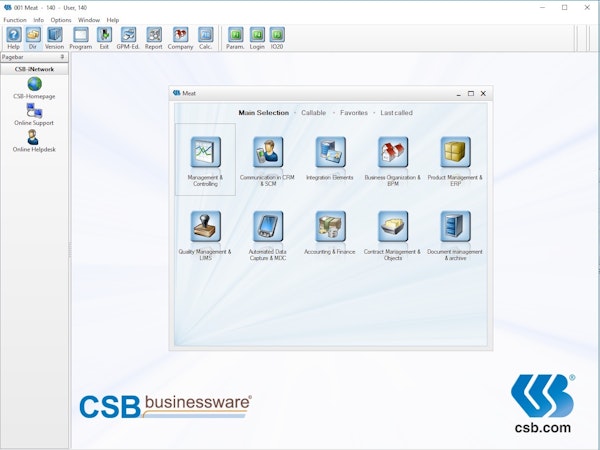Click the IO20 green toolbar icon
600x450 pixels.
coord(277,38)
